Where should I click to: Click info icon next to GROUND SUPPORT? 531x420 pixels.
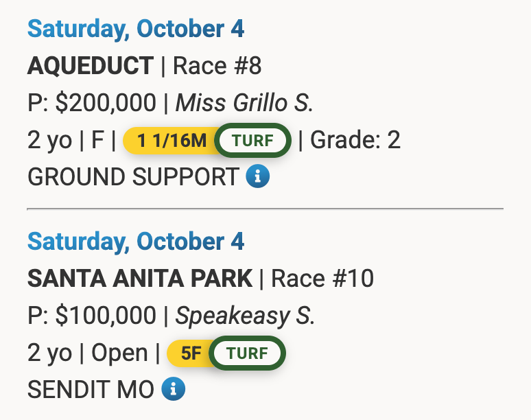point(258,177)
